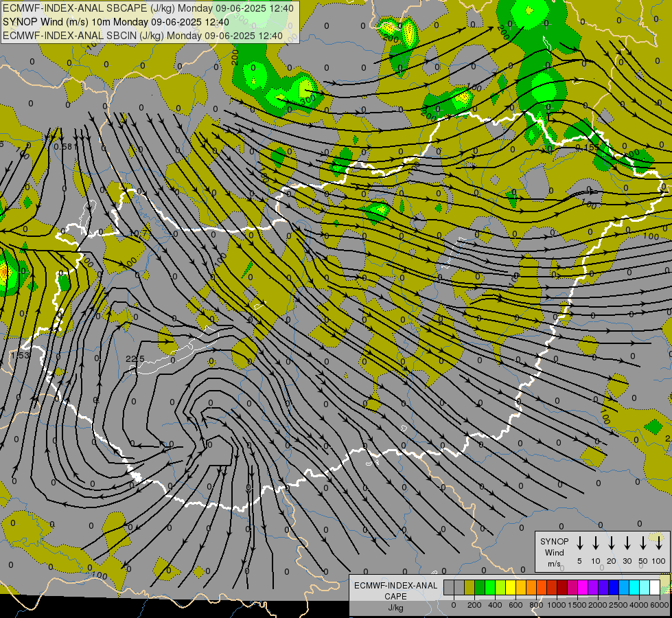Viewport: 672px width, 618px height.
Task: Pick the bright green CAPE legend swatch
Action: click(x=490, y=587)
